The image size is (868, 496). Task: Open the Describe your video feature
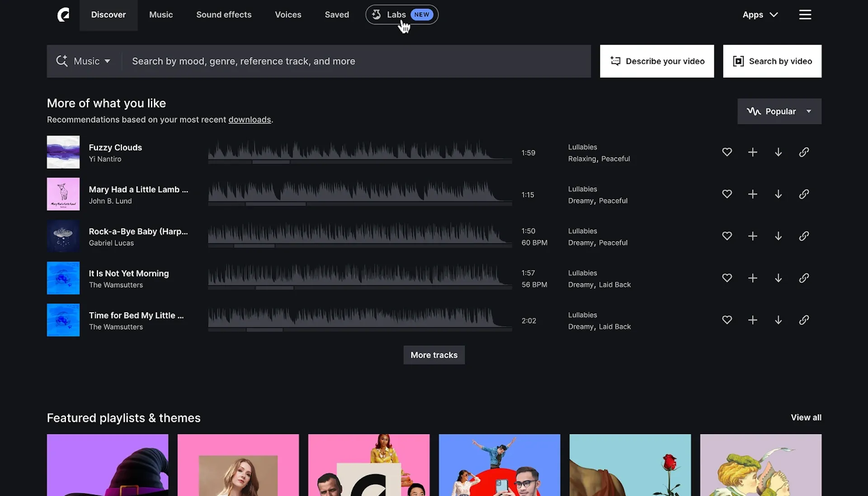[x=657, y=61]
